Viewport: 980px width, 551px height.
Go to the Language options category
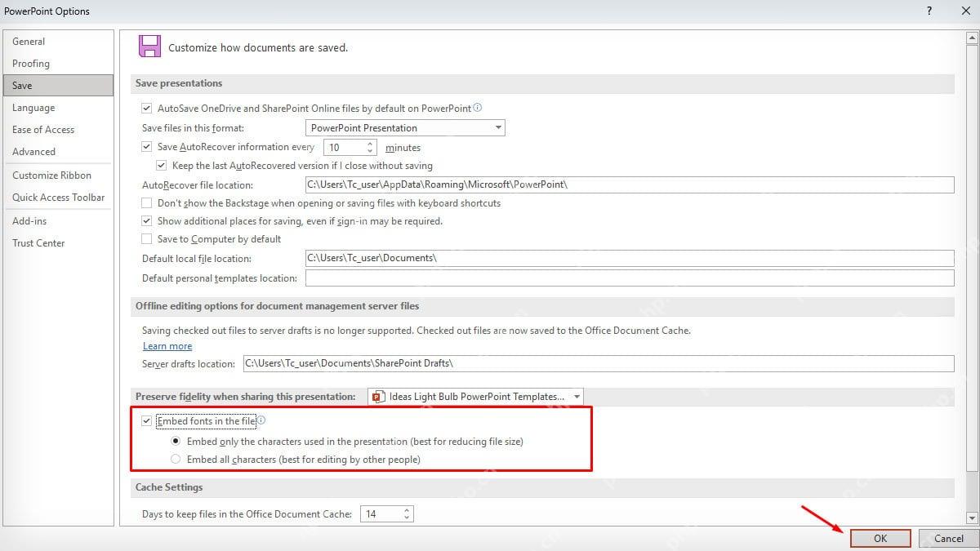[59, 108]
